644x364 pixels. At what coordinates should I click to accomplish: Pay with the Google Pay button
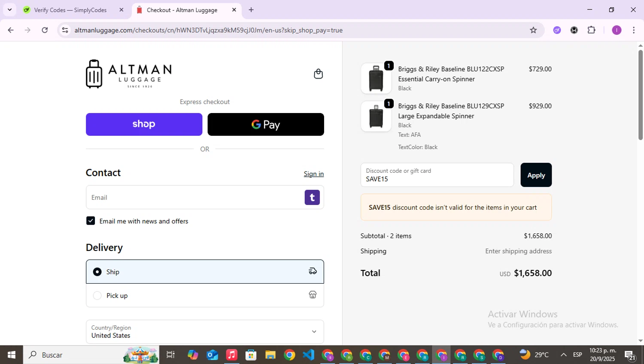(x=266, y=124)
